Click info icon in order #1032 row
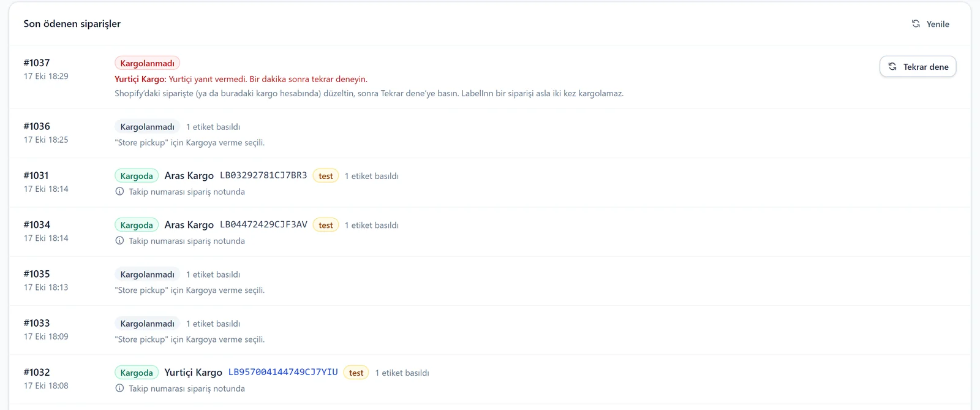This screenshot has height=410, width=980. tap(119, 389)
